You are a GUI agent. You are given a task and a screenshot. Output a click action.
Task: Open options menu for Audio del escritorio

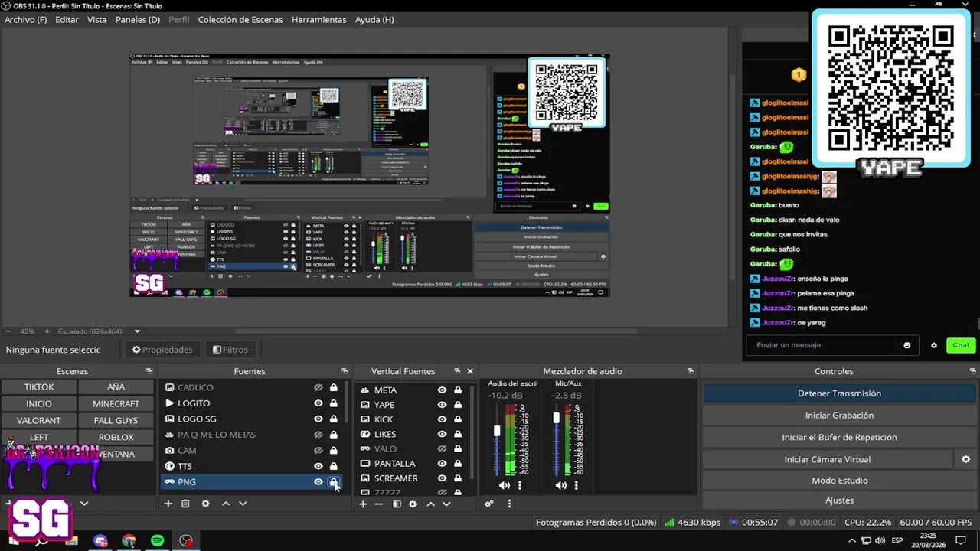(x=520, y=485)
